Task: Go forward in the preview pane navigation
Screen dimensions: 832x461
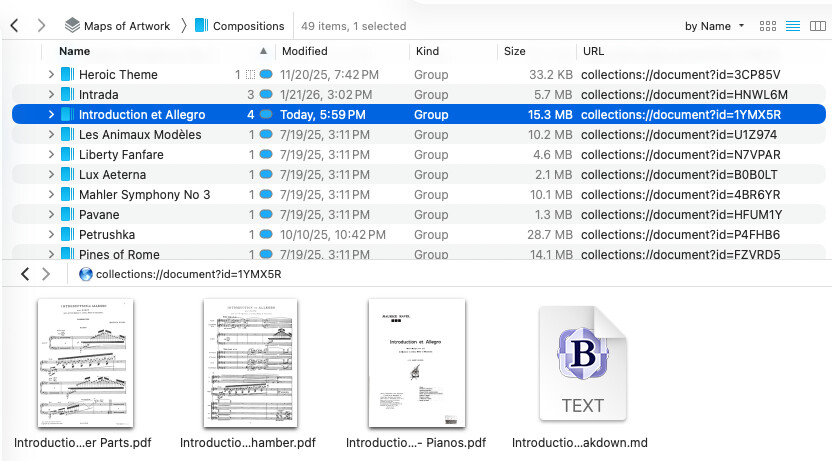Action: pyautogui.click(x=47, y=274)
